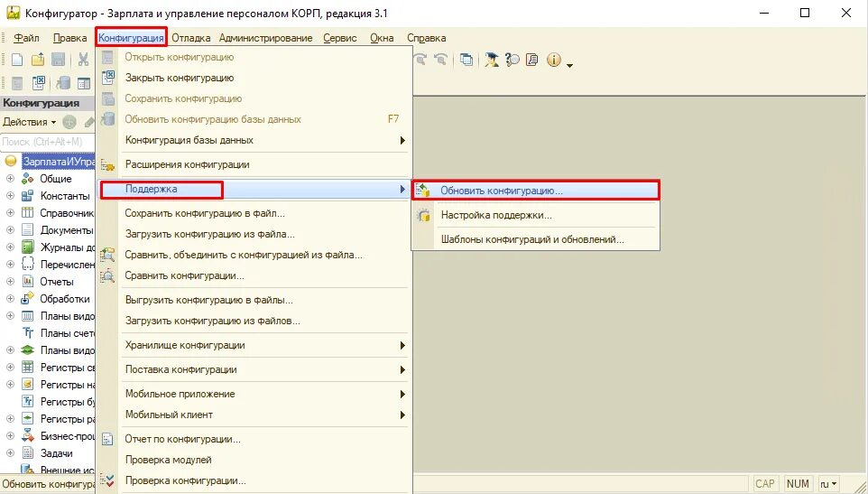Click the Find next toolbar icon
Image resolution: width=868 pixels, height=494 pixels.
(420, 60)
